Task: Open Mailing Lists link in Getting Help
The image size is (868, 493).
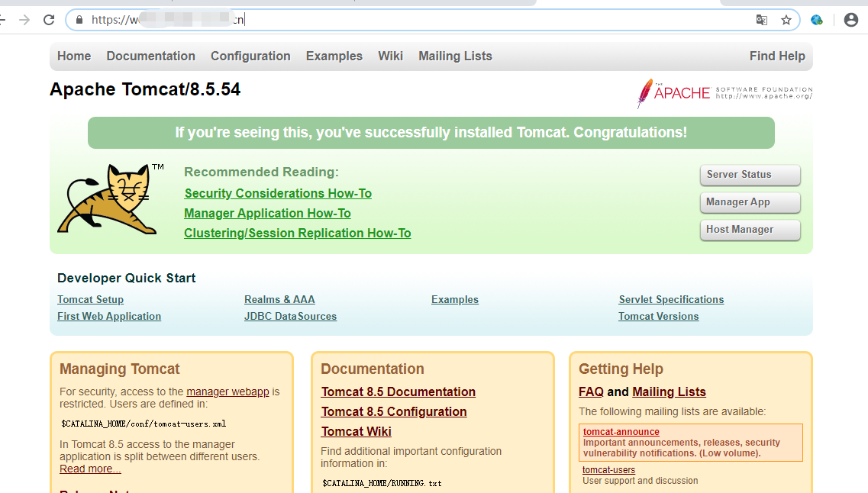Action: pos(669,391)
